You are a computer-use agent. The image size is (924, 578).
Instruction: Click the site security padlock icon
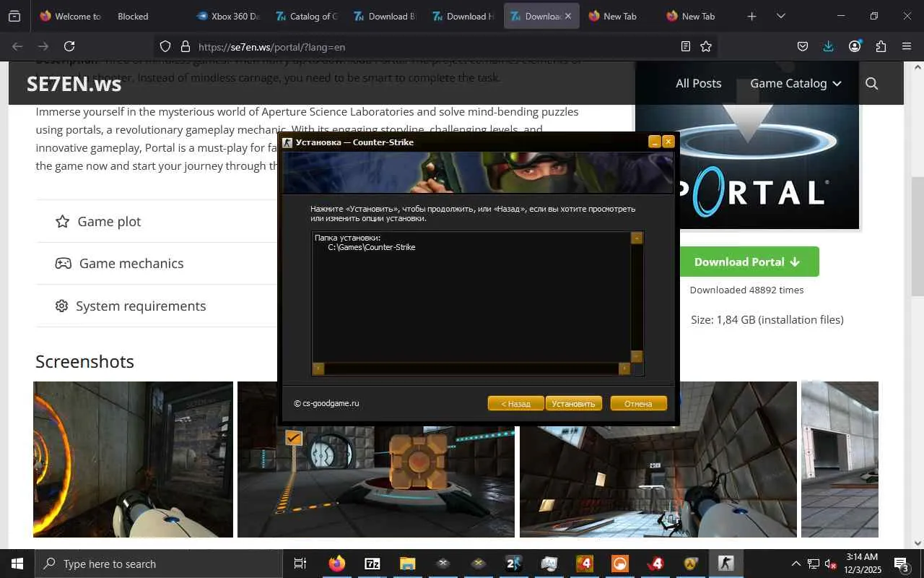pyautogui.click(x=186, y=46)
